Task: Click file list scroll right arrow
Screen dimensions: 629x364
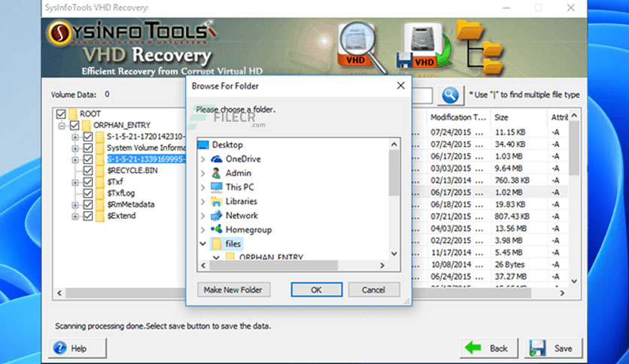Action: click(x=562, y=293)
